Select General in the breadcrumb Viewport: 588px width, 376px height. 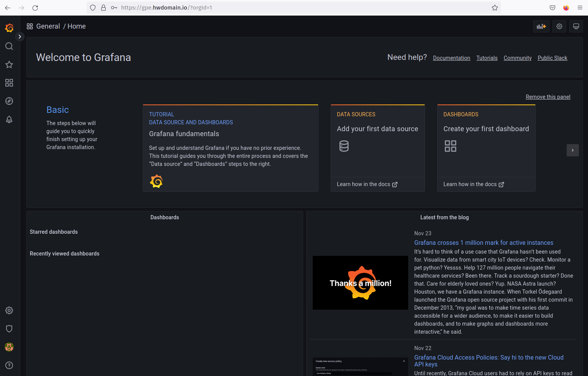tap(48, 26)
